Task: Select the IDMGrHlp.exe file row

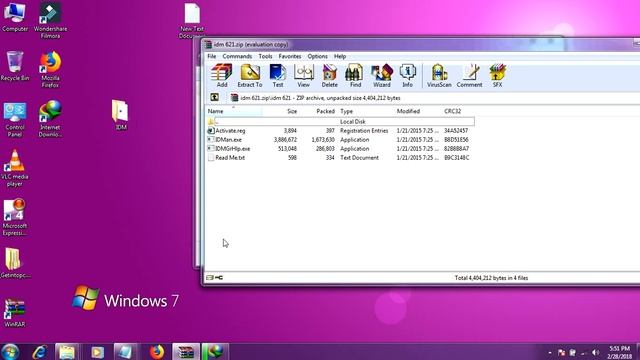Action: pyautogui.click(x=340, y=149)
